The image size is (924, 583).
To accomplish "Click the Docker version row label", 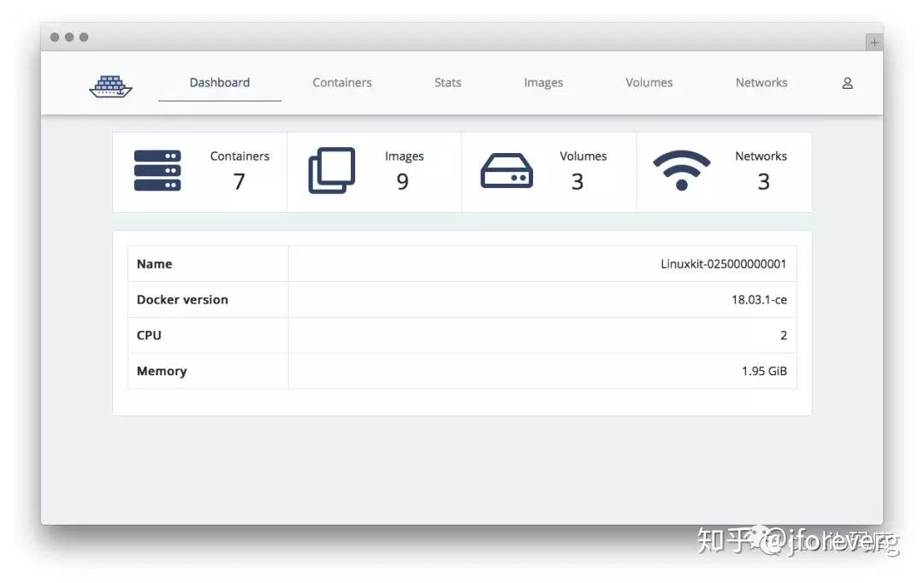I will (182, 300).
